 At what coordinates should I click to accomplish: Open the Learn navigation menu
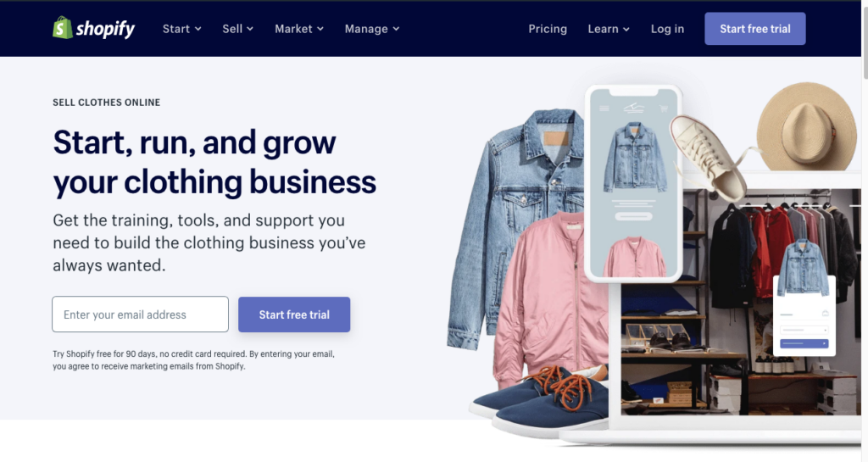609,29
